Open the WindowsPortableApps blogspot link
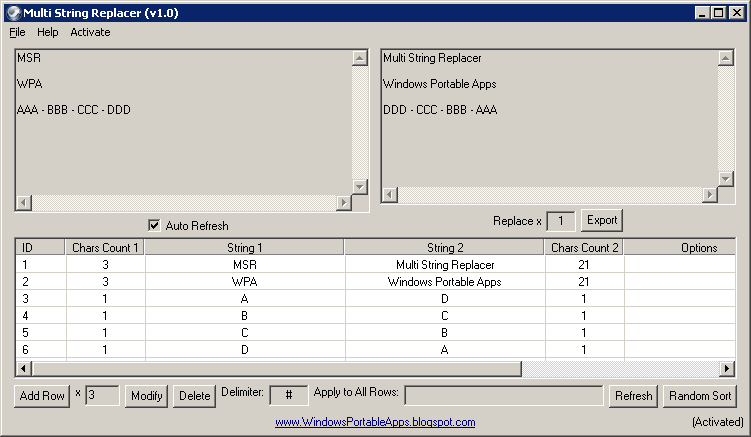Viewport: 751px width, 437px height. coord(375,422)
